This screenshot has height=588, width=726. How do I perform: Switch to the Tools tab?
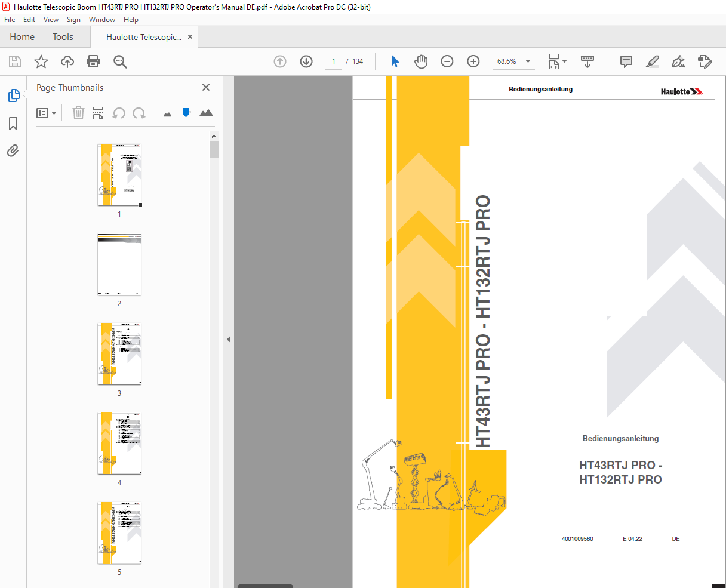click(63, 37)
